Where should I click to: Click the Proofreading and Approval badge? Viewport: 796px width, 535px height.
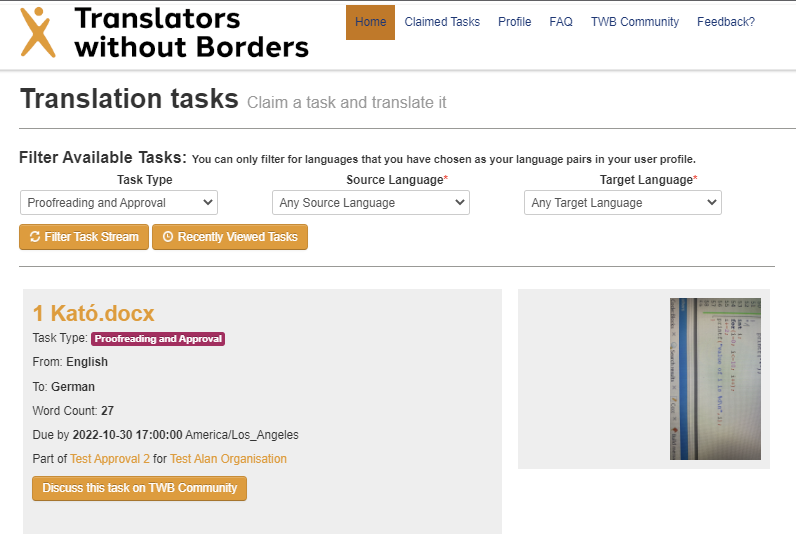pyautogui.click(x=158, y=339)
